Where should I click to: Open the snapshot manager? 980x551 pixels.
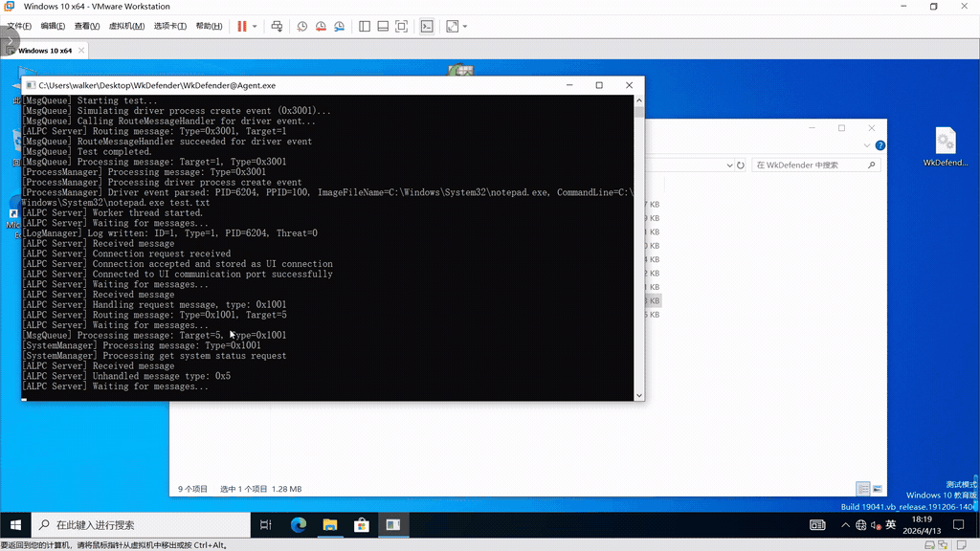340,26
